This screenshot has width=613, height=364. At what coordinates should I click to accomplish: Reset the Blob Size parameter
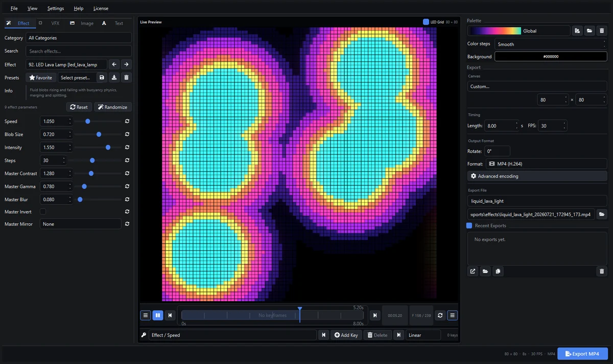(127, 134)
